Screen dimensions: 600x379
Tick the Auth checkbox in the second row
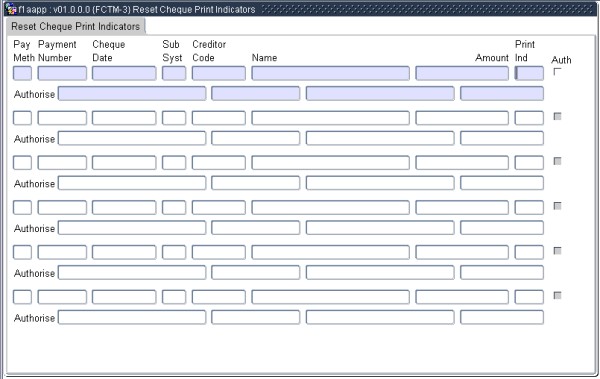pyautogui.click(x=557, y=116)
